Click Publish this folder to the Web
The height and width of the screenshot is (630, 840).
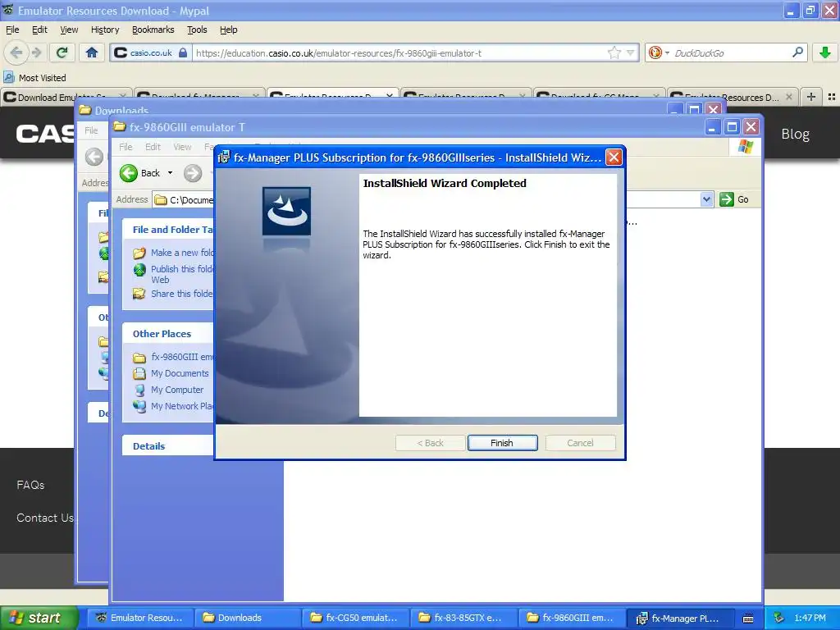(x=174, y=274)
